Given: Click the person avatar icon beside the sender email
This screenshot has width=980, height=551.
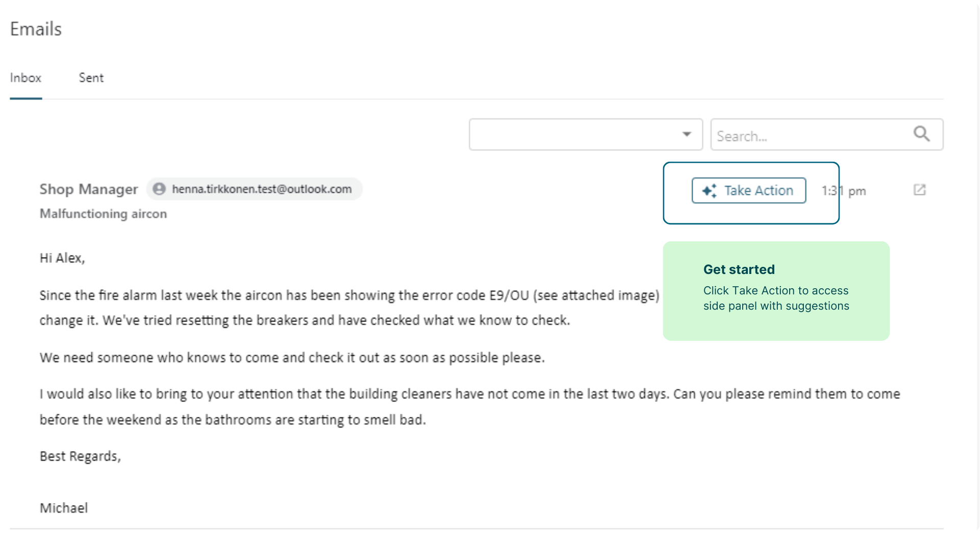Looking at the screenshot, I should pyautogui.click(x=159, y=189).
